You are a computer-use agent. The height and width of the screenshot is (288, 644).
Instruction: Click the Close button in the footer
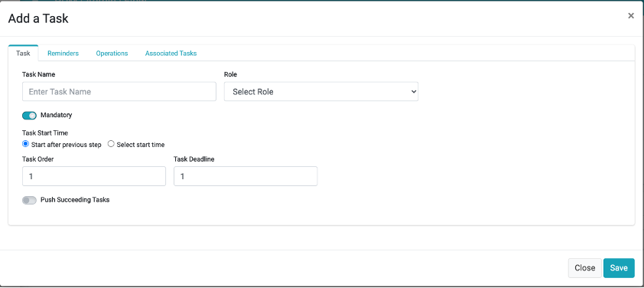click(x=584, y=268)
